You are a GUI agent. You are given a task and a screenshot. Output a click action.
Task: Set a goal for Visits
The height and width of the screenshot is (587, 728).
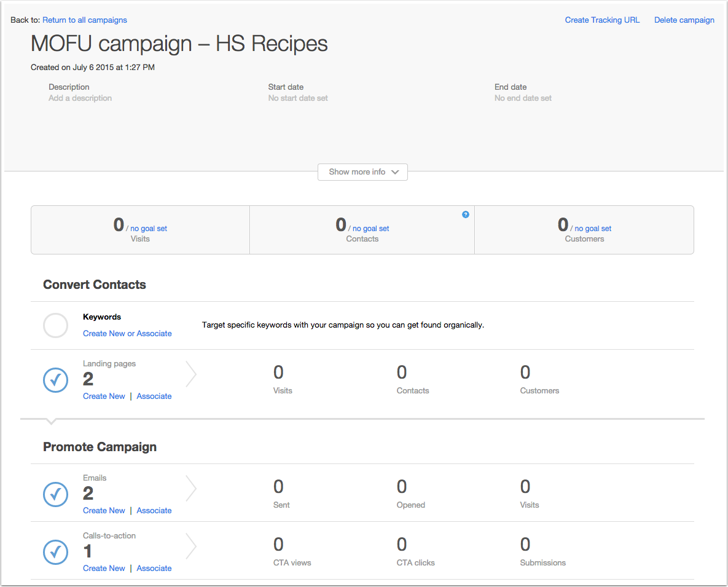(x=149, y=229)
